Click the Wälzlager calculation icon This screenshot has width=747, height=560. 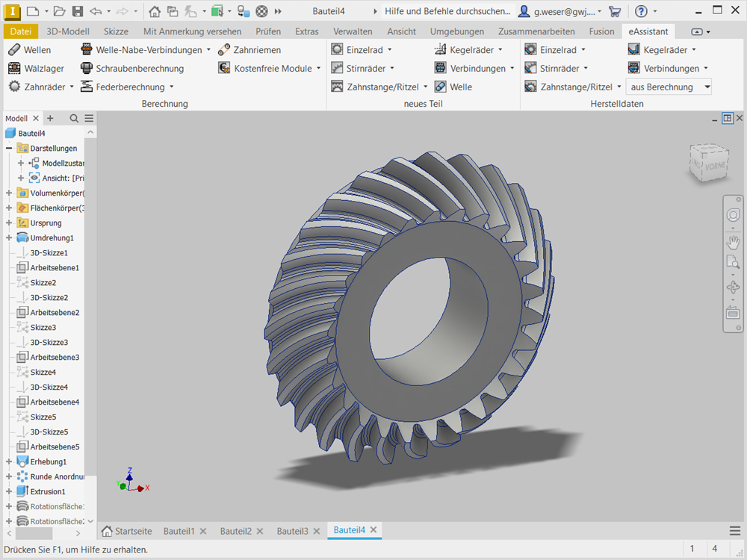(15, 69)
